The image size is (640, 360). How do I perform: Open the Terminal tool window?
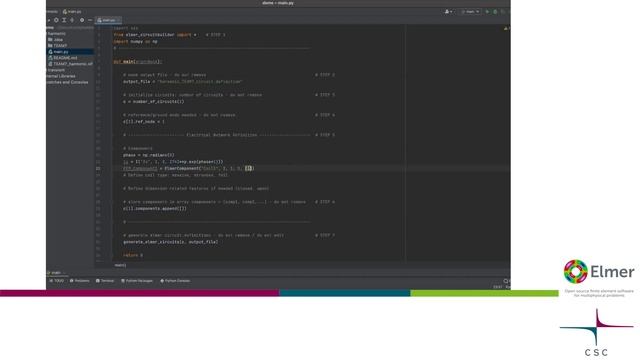105,281
